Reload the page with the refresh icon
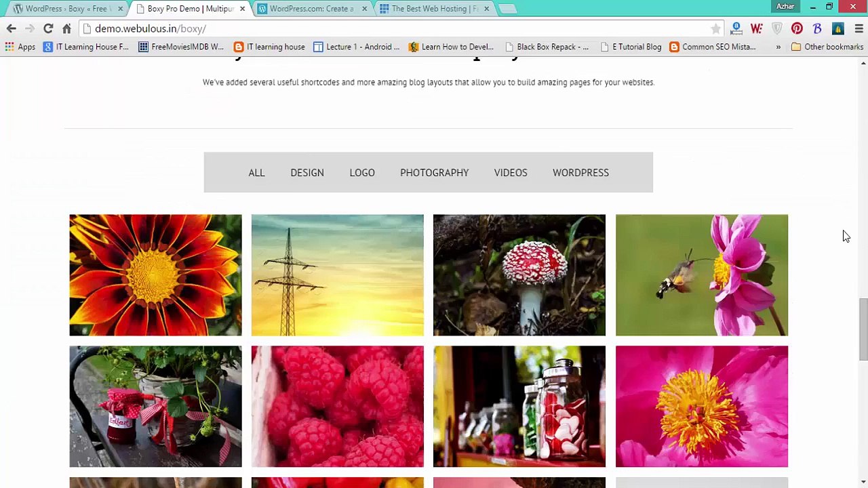This screenshot has width=868, height=488. [x=48, y=28]
